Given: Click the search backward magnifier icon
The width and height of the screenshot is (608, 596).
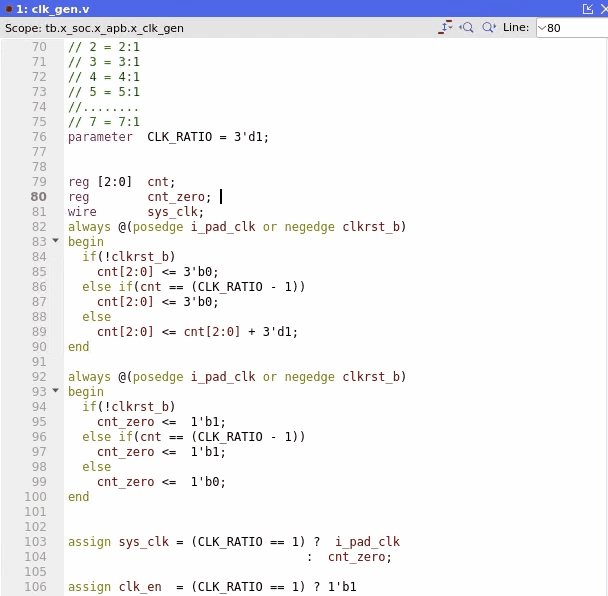Looking at the screenshot, I should 466,28.
